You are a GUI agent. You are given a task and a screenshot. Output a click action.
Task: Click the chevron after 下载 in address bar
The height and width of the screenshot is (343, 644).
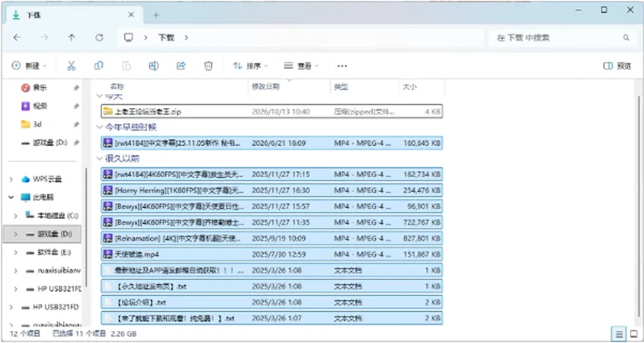pyautogui.click(x=186, y=38)
